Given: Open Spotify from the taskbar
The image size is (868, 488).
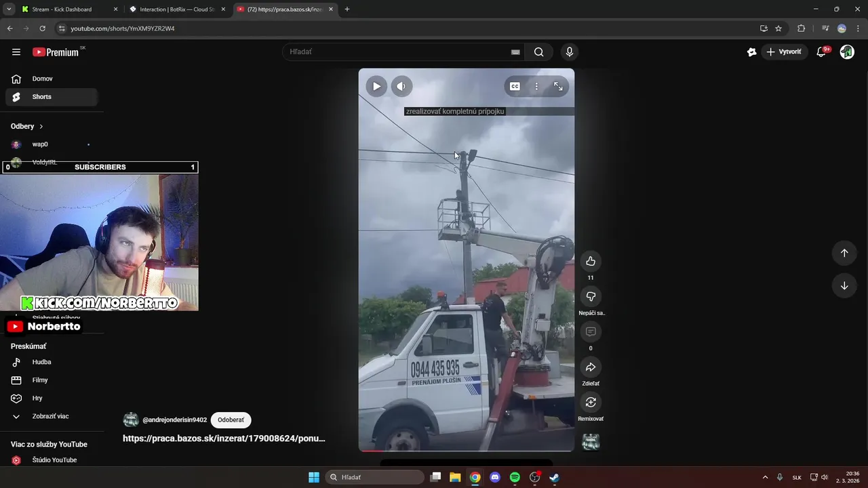Looking at the screenshot, I should point(515,477).
